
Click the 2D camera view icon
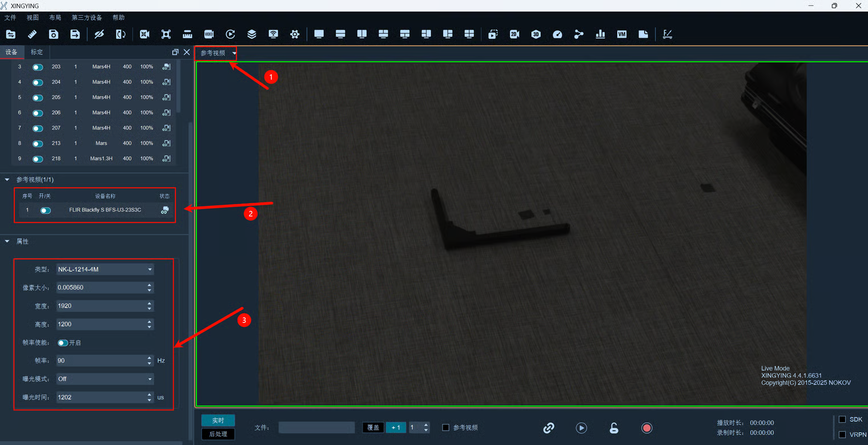click(515, 34)
